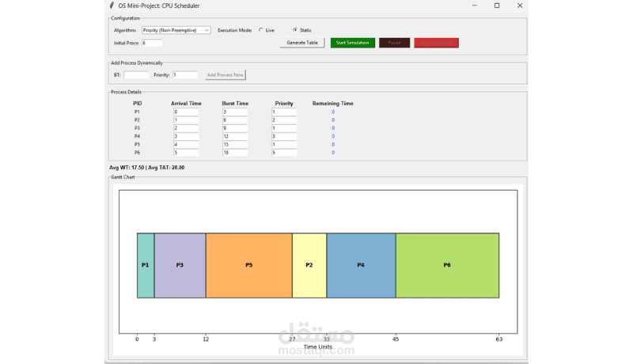Click P5 bar in Gantt chart
Viewport: 633px width, 364px height.
click(x=249, y=266)
